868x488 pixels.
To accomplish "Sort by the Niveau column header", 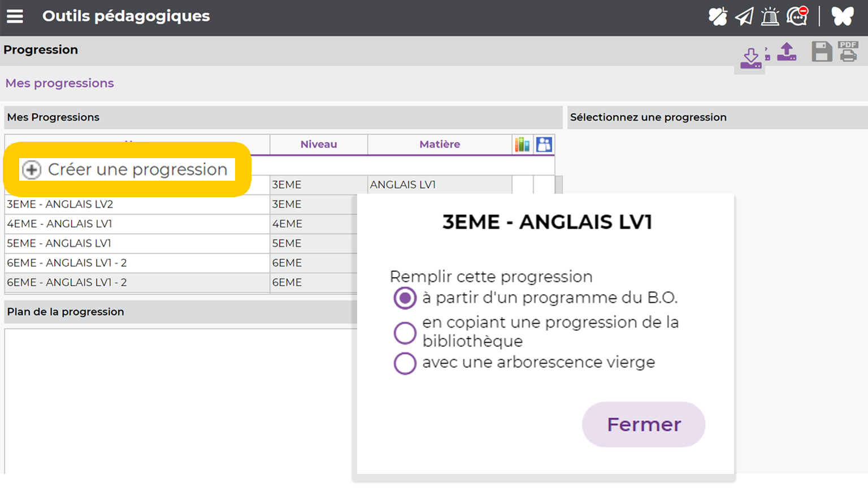I will click(x=319, y=145).
